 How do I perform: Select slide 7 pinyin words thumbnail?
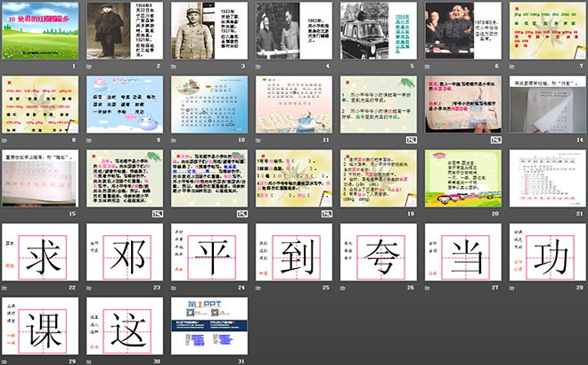click(x=548, y=30)
